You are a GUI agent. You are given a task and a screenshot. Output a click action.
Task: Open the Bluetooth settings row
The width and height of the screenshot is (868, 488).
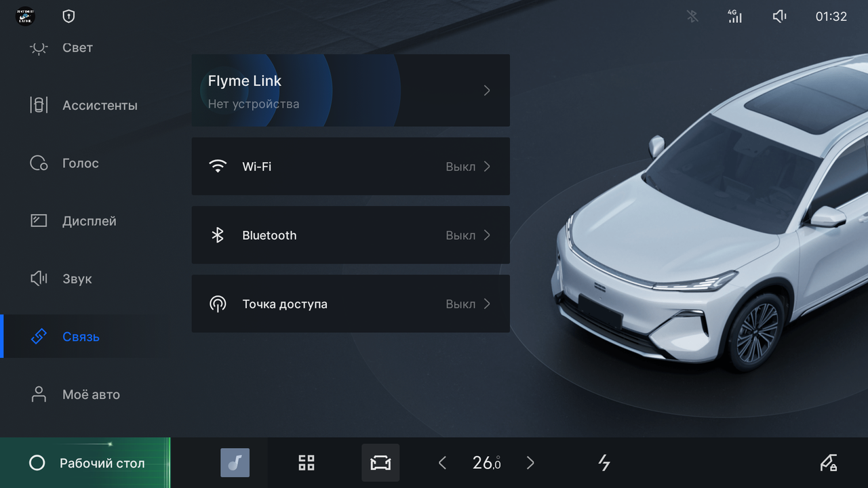351,235
